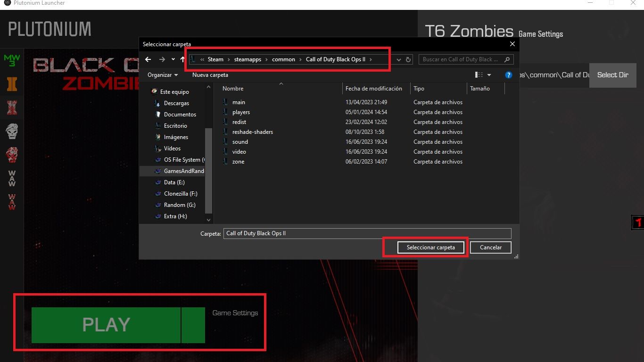This screenshot has height=362, width=644.
Task: Expand address bar previous locations dropdown
Action: (x=399, y=59)
